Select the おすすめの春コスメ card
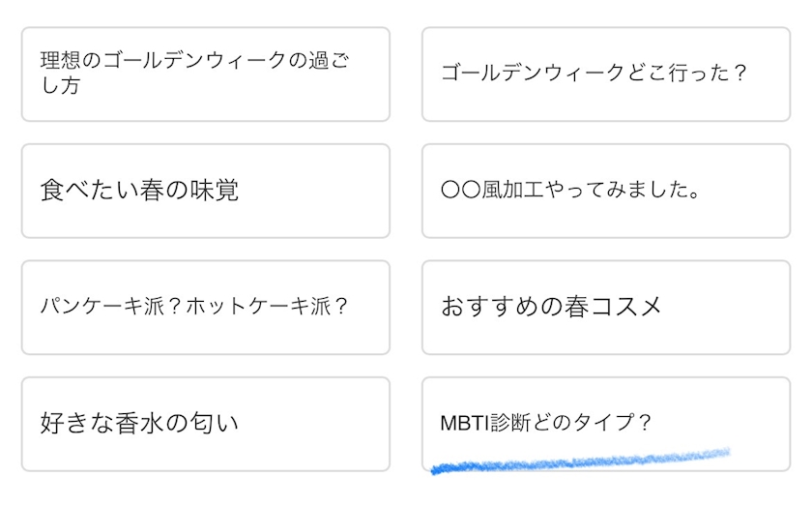Image resolution: width=812 pixels, height=506 pixels. (605, 307)
